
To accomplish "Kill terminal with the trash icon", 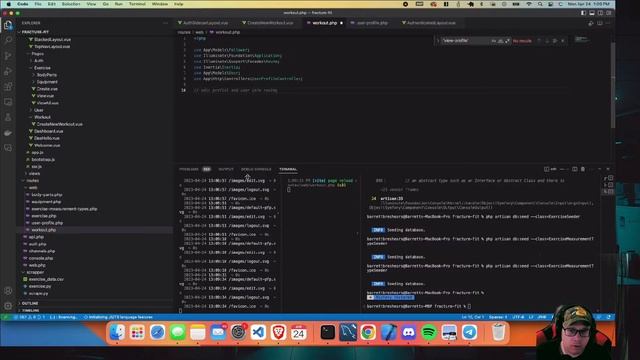I will click(583, 169).
